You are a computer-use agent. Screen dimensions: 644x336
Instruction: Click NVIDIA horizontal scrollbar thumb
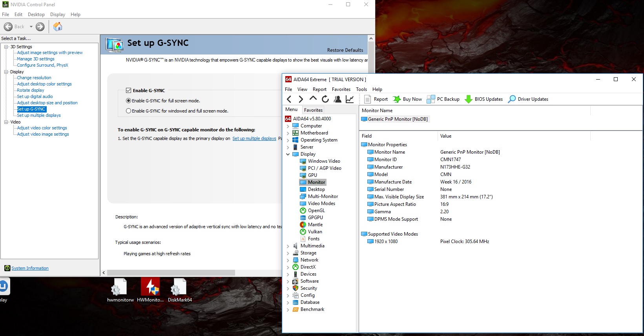click(171, 272)
